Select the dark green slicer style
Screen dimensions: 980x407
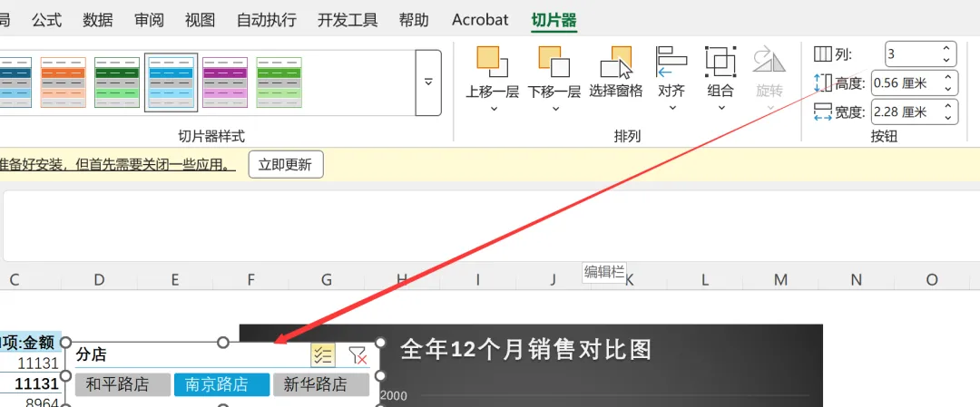pyautogui.click(x=117, y=82)
